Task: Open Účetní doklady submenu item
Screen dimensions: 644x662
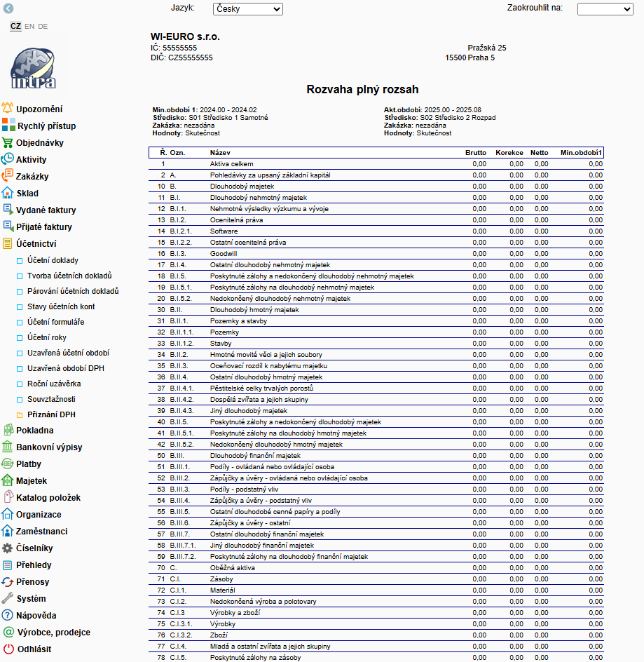Action: [x=53, y=260]
